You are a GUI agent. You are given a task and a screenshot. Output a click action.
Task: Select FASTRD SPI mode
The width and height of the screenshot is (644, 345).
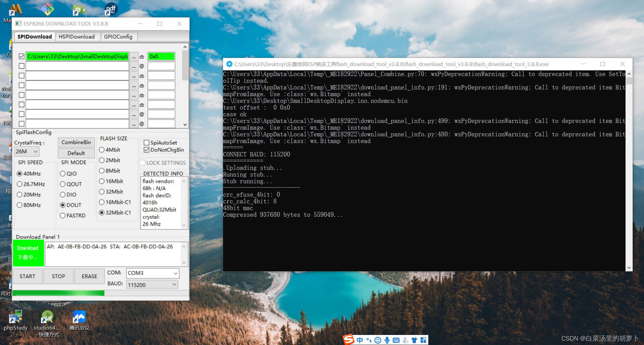click(x=63, y=216)
